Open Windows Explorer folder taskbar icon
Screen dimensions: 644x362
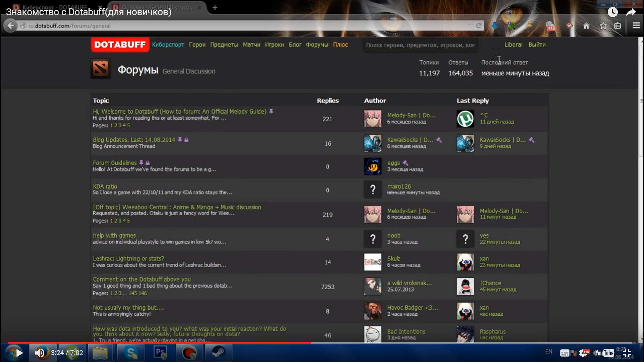(x=100, y=353)
